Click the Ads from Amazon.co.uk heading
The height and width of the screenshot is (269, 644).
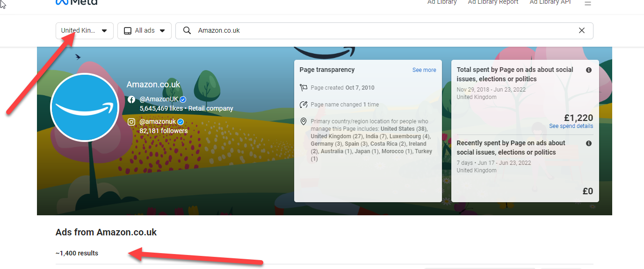tap(106, 232)
